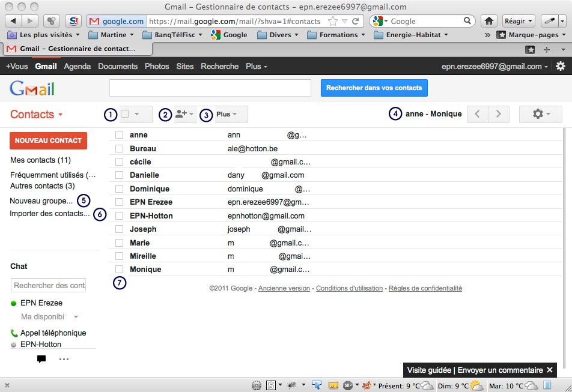
Task: Expand the Formations bookmarks folder
Action: [x=336, y=35]
